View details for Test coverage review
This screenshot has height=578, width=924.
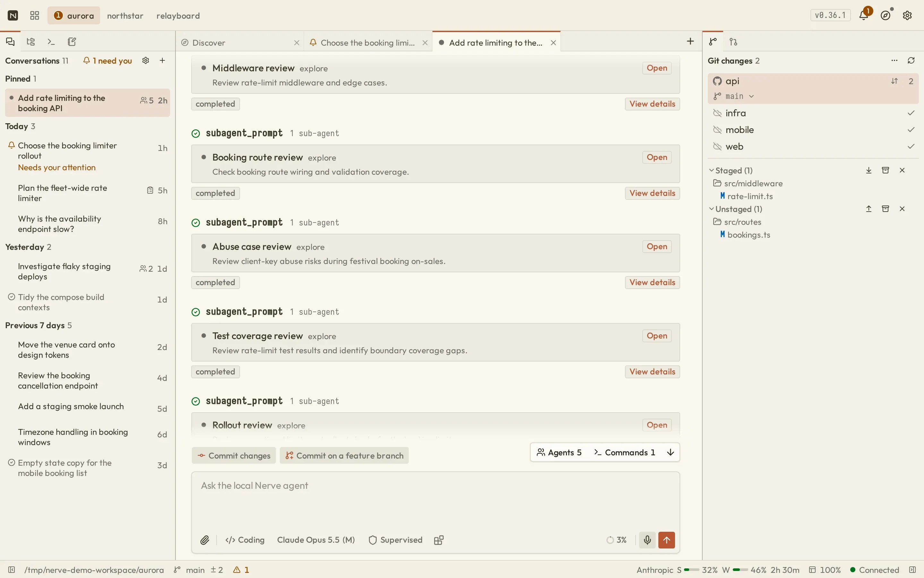click(652, 372)
